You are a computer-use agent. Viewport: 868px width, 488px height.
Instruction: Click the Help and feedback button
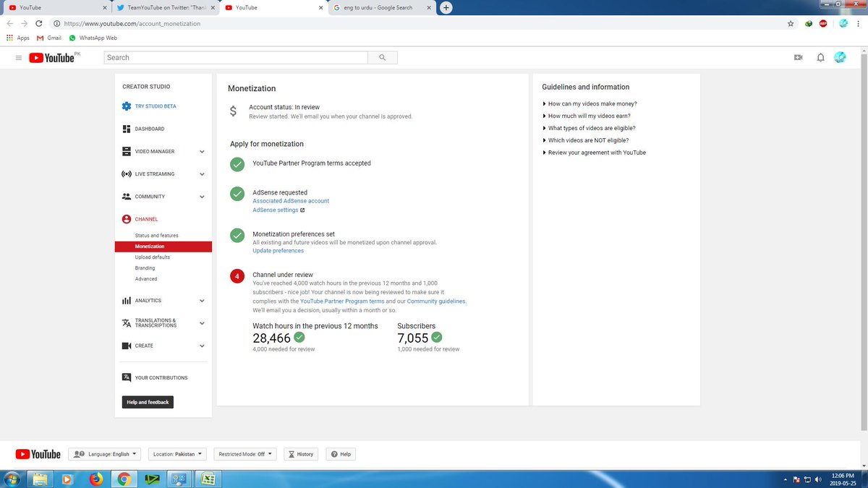click(148, 402)
